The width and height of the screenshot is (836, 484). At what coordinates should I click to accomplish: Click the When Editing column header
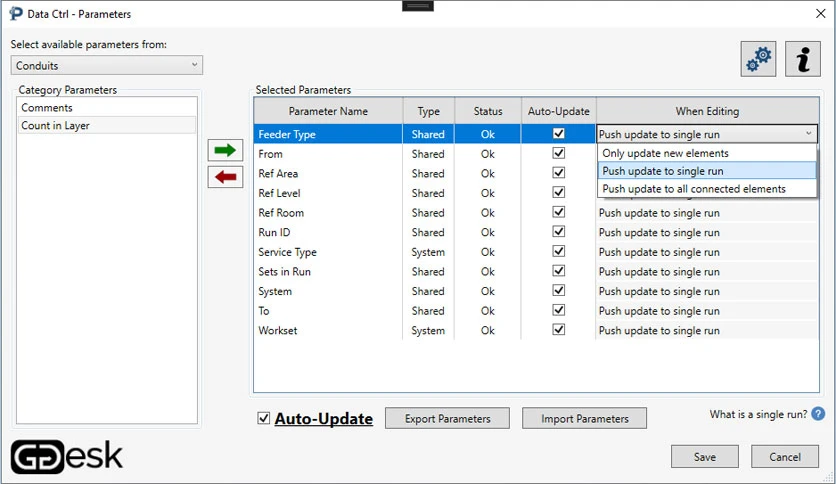708,111
